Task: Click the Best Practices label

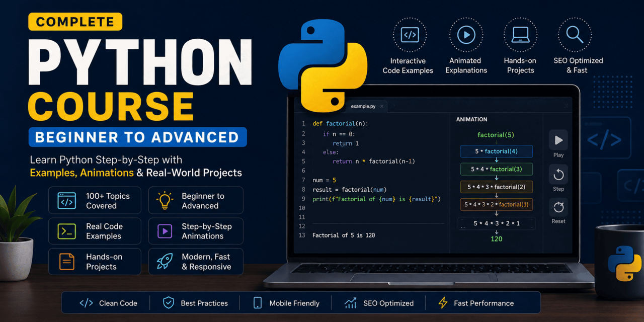Action: click(204, 303)
